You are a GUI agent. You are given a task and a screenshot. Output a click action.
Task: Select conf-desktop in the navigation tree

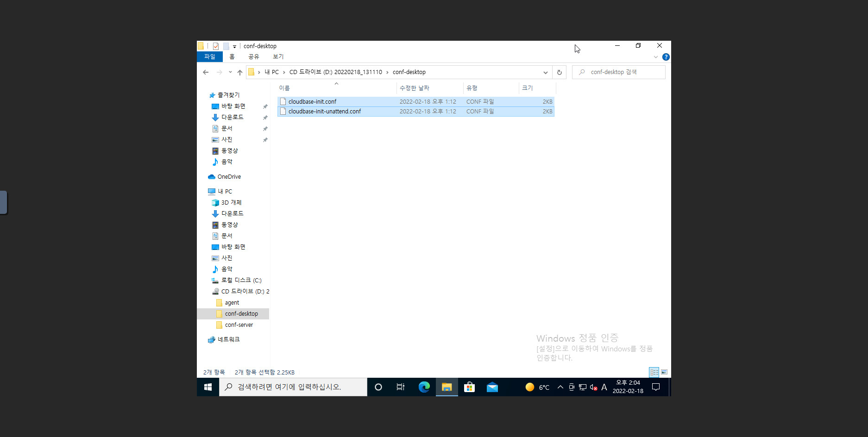[241, 314]
